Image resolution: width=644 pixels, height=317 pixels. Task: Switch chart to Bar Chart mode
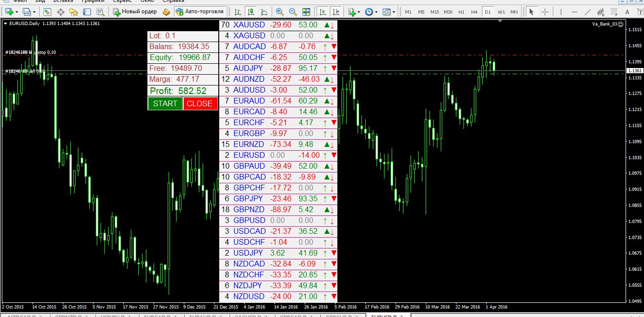(237, 11)
